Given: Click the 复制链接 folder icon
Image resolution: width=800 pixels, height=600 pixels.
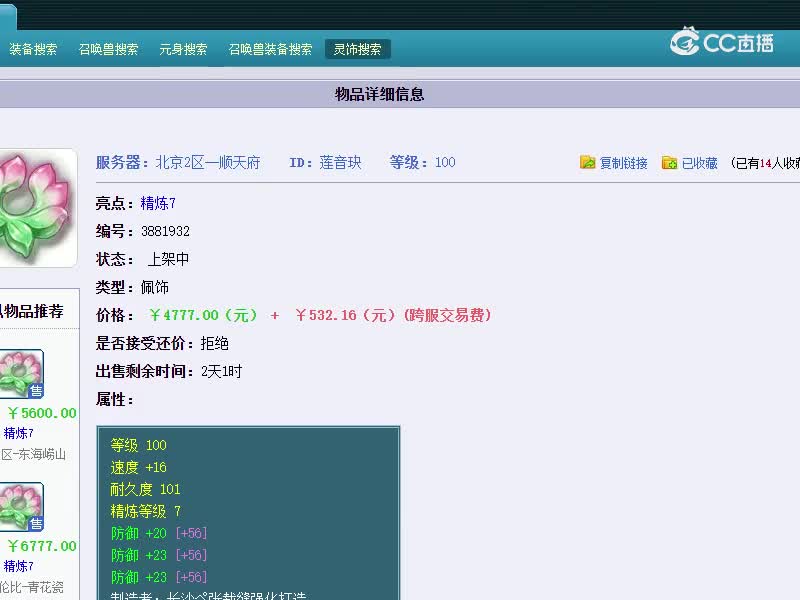Looking at the screenshot, I should (588, 162).
